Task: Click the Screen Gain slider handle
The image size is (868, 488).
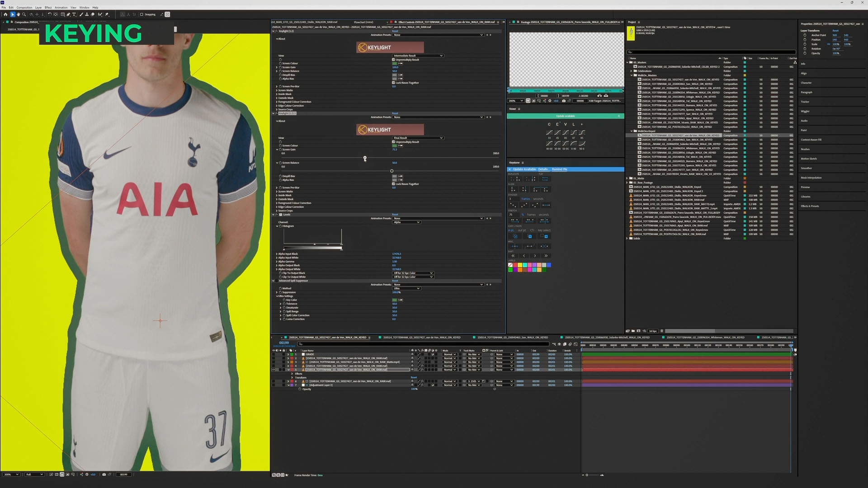Action: pyautogui.click(x=365, y=158)
